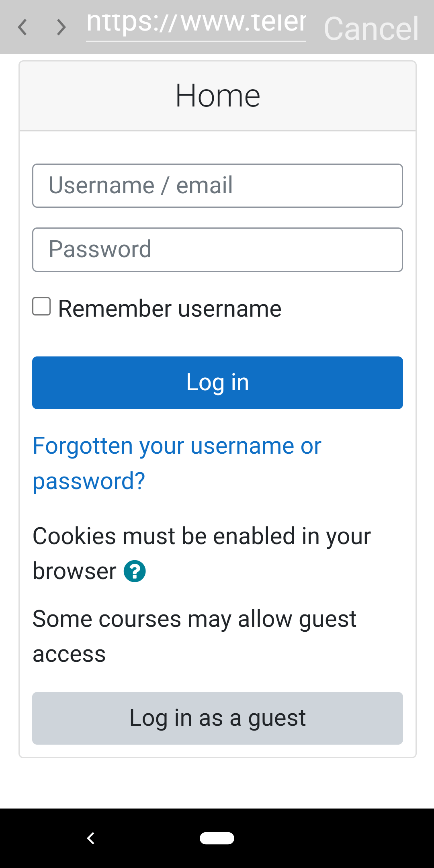The width and height of the screenshot is (434, 868).
Task: Click the Cookies must be enabled text
Action: [201, 553]
